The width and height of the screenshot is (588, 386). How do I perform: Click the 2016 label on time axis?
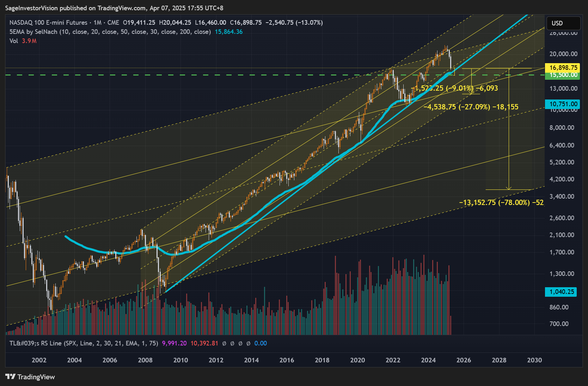[x=287, y=360]
